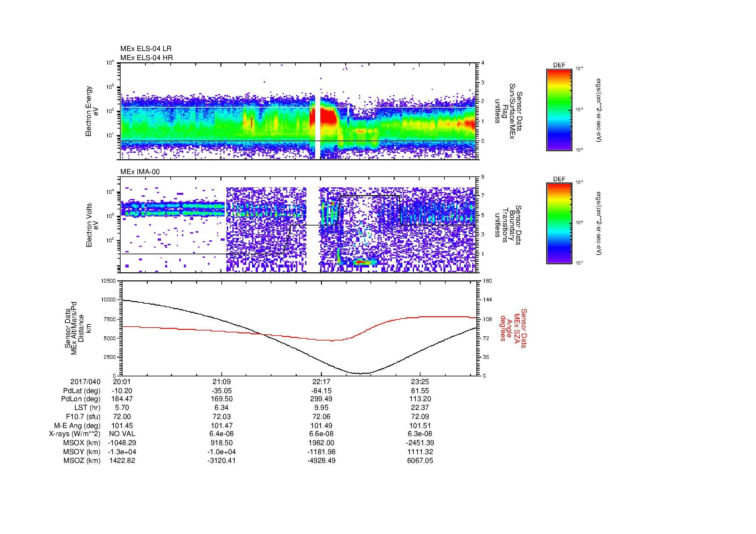Click the MSOZ value '-4928.49'
756x534 pixels.
click(x=321, y=461)
